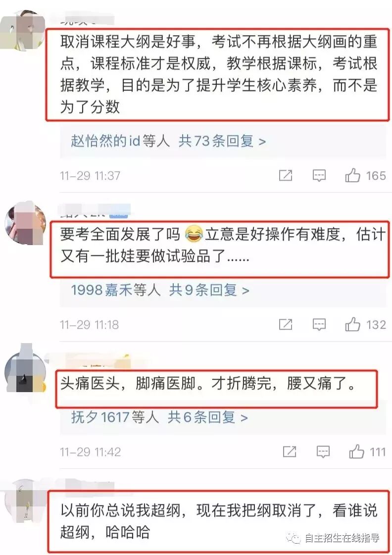Screen dimensions: 392x555
Task: Expand the 共73条回复 replies thread
Action: [x=222, y=141]
